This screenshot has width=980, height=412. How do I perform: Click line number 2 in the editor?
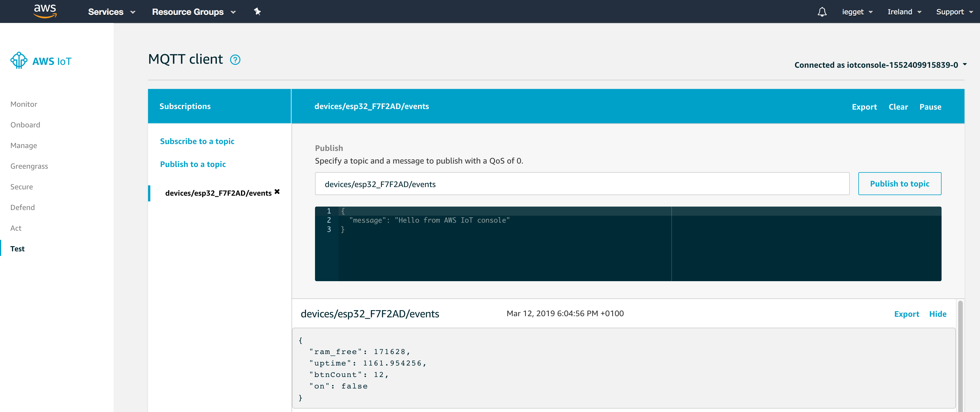point(329,220)
